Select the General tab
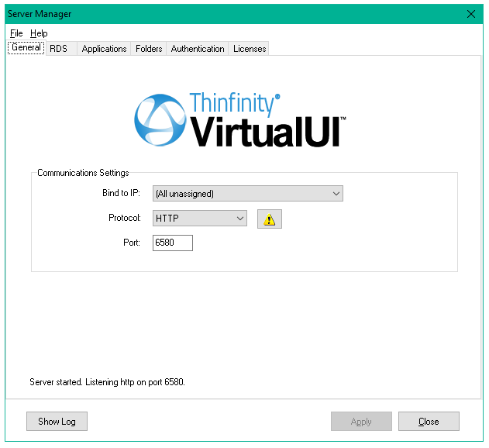The width and height of the screenshot is (489, 448). coord(26,47)
